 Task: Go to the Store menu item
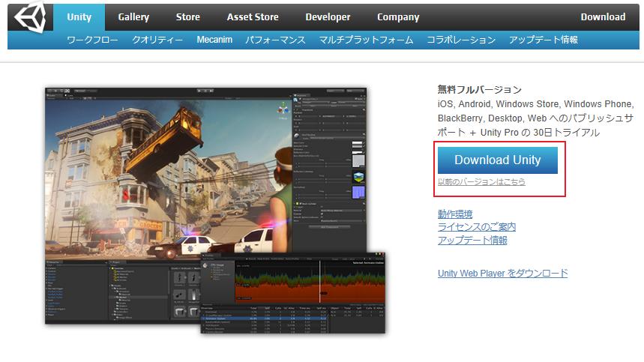(187, 17)
